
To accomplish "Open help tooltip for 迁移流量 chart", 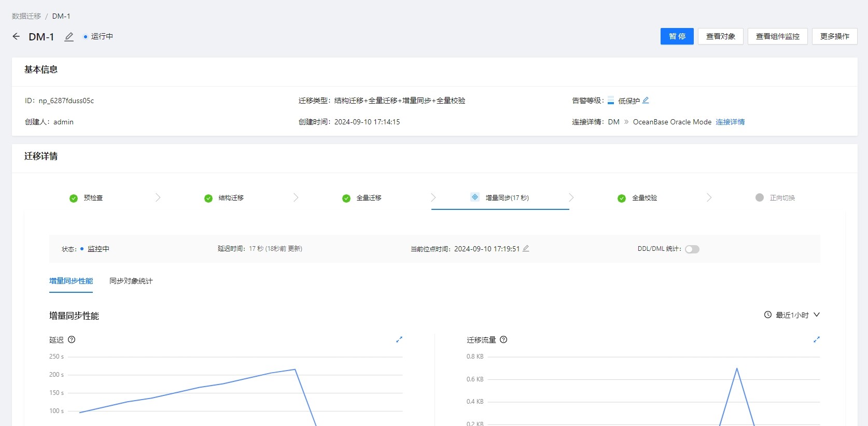I will 503,340.
